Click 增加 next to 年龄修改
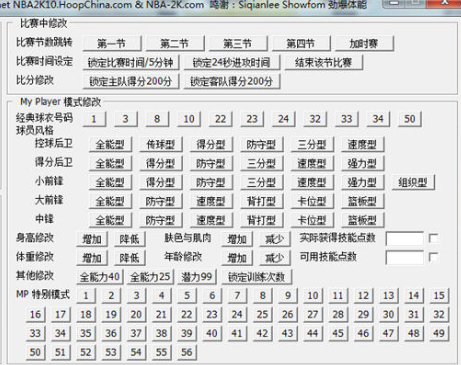 point(237,258)
